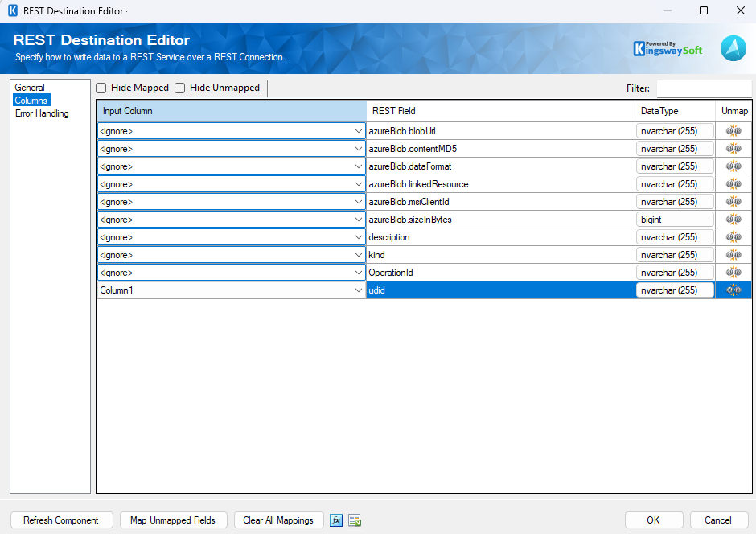Click the KingswaySoft logo
Screen dimensions: 756x534
(668, 49)
